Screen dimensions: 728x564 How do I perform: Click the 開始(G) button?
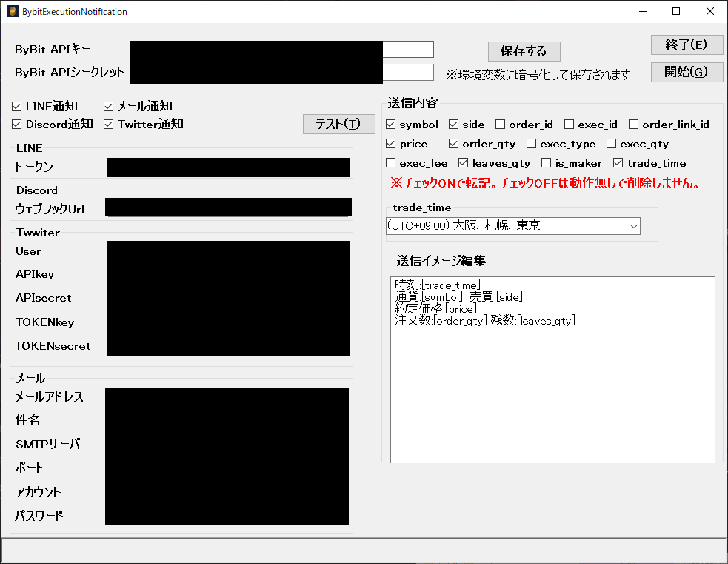pyautogui.click(x=687, y=72)
